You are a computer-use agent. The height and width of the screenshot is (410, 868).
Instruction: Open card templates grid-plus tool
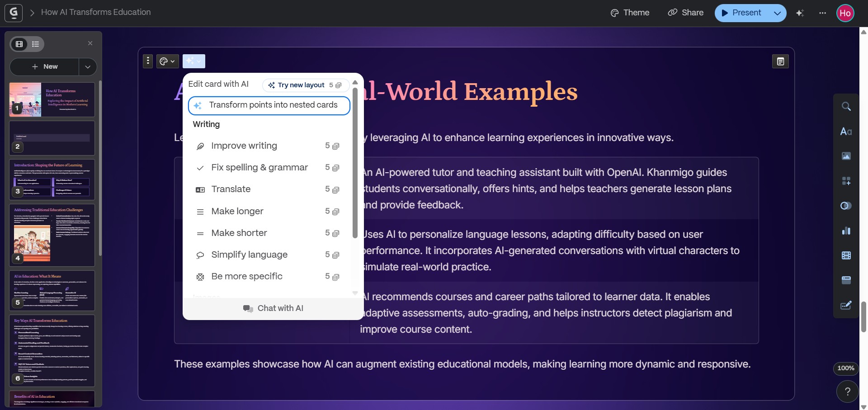click(x=846, y=181)
